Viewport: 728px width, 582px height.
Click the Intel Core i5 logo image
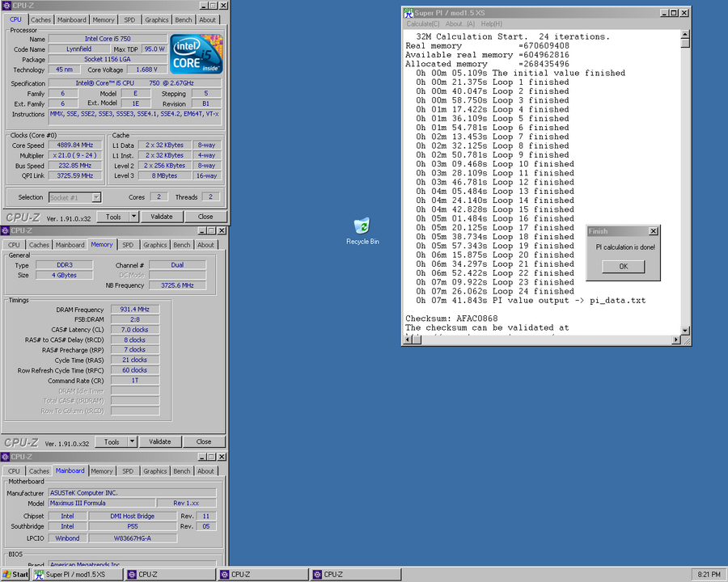pyautogui.click(x=196, y=54)
